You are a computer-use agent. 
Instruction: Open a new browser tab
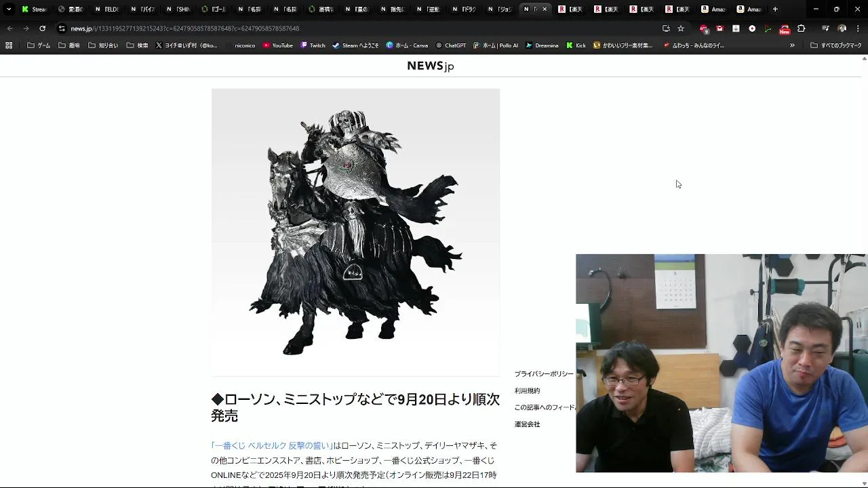[x=775, y=9]
